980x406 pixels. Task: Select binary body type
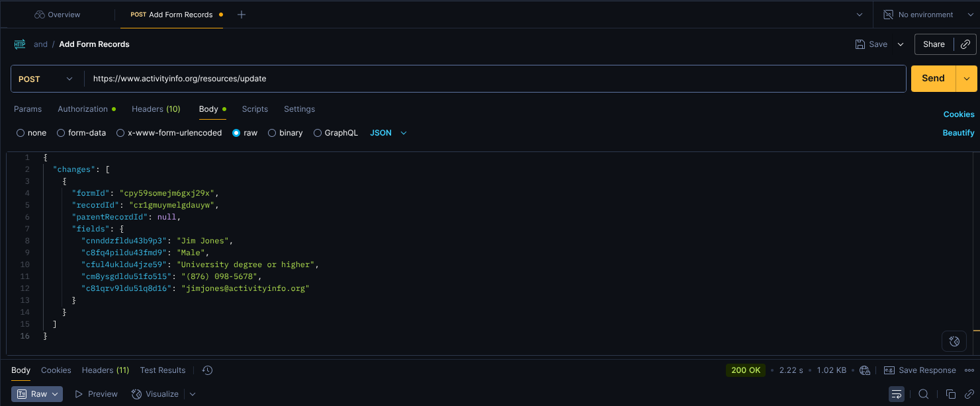point(285,133)
